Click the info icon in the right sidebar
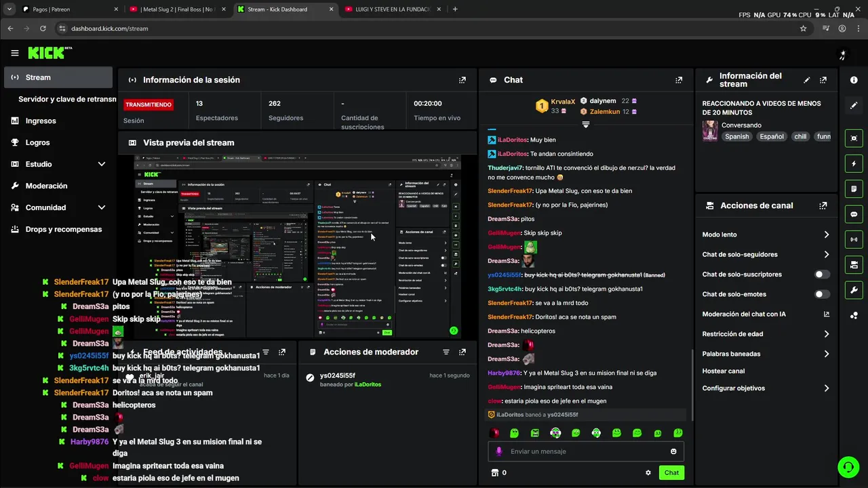868x488 pixels. (854, 80)
